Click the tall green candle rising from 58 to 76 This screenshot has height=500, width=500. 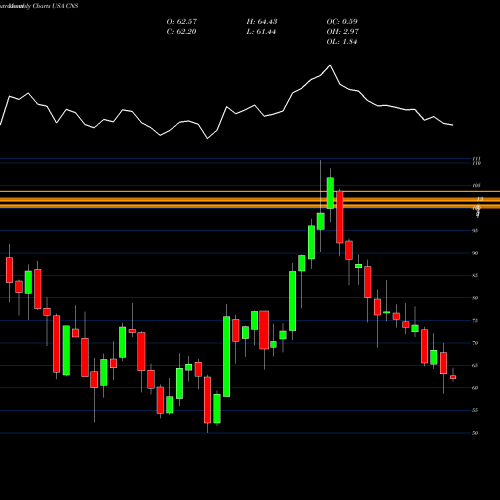[226, 356]
